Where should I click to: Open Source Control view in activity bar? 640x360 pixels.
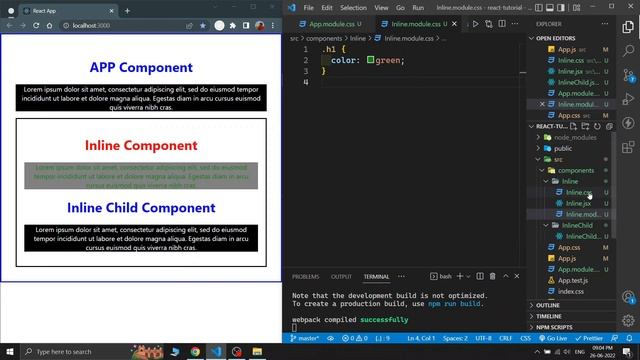pyautogui.click(x=628, y=75)
